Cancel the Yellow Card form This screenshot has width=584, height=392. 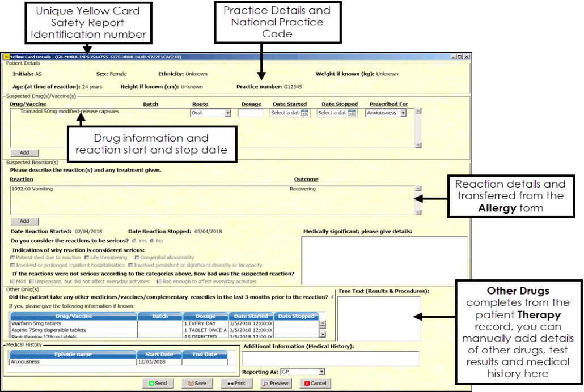coord(314,383)
